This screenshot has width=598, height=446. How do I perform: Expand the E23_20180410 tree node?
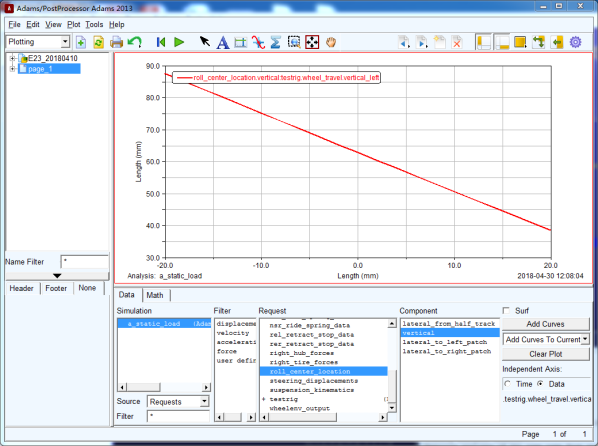click(12, 58)
